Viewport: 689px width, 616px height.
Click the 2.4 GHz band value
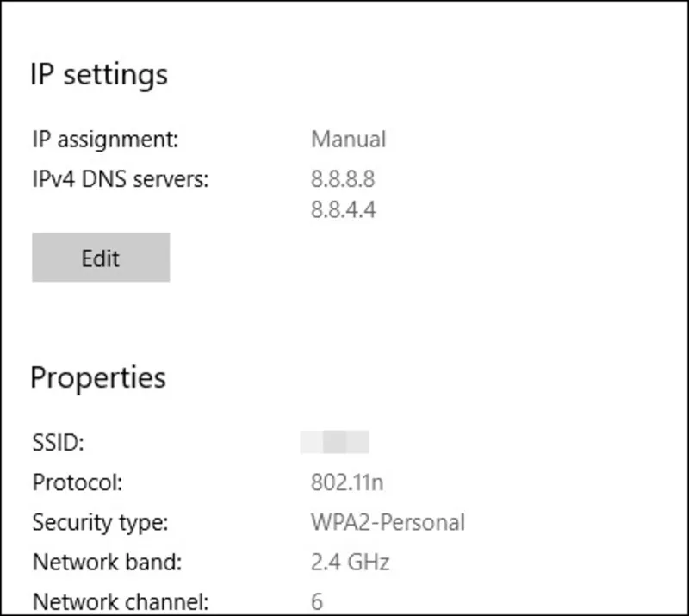pos(350,562)
